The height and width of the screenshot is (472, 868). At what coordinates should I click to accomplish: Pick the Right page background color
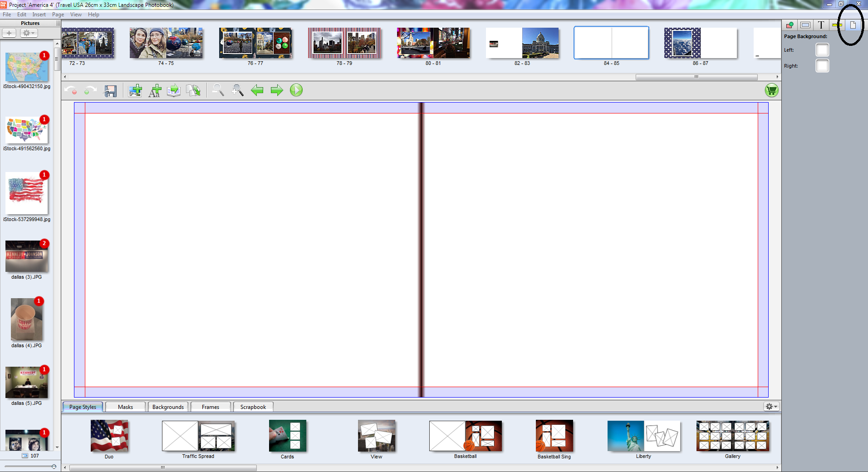click(822, 66)
